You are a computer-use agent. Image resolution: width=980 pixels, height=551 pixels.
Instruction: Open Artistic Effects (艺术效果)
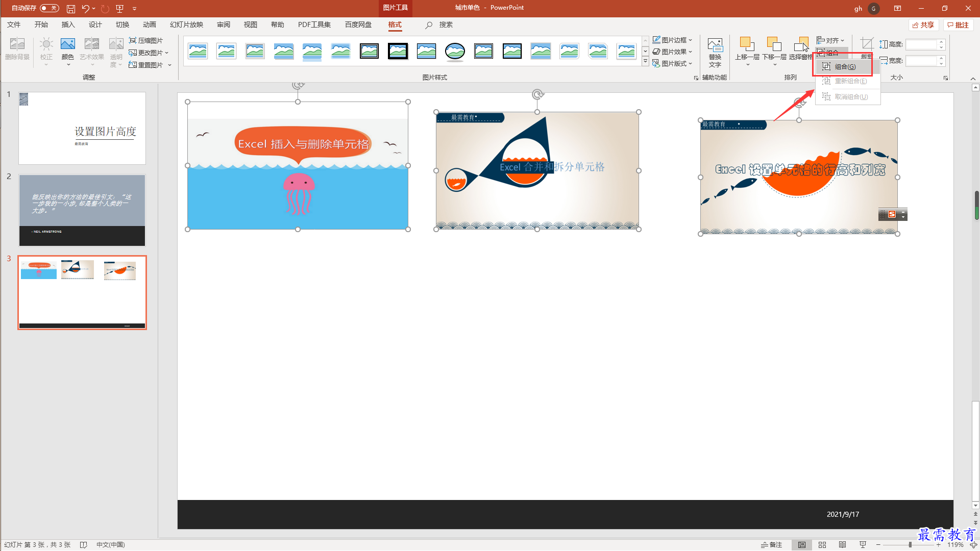coord(92,52)
